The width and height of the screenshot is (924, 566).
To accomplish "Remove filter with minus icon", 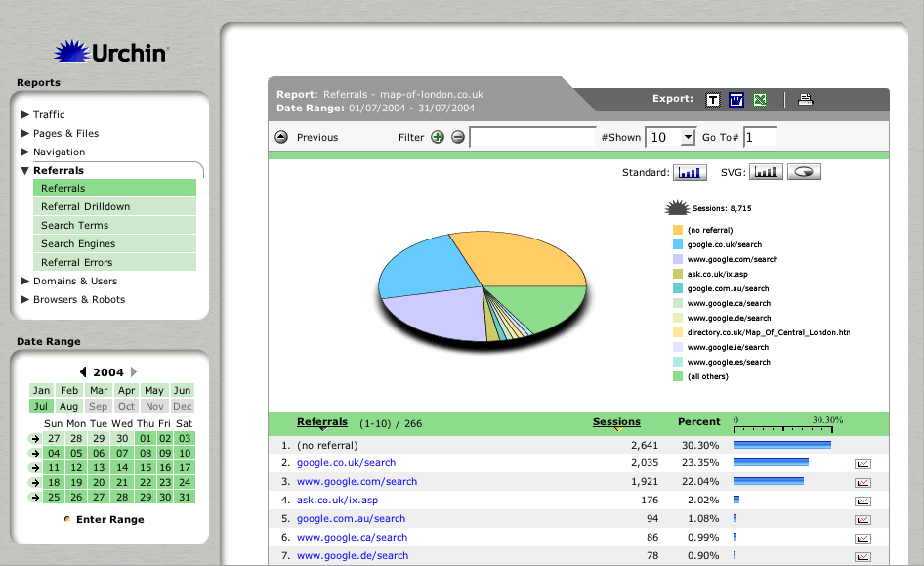I will click(x=458, y=137).
